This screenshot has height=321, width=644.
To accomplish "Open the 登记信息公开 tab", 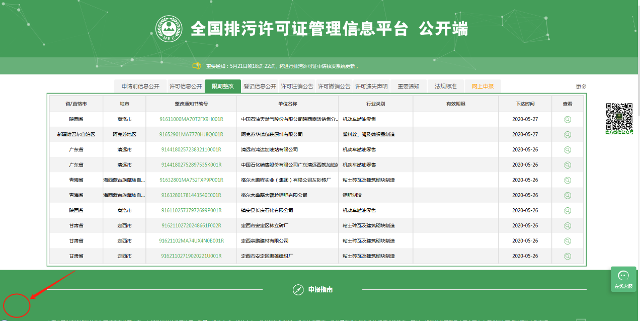I will pyautogui.click(x=260, y=87).
